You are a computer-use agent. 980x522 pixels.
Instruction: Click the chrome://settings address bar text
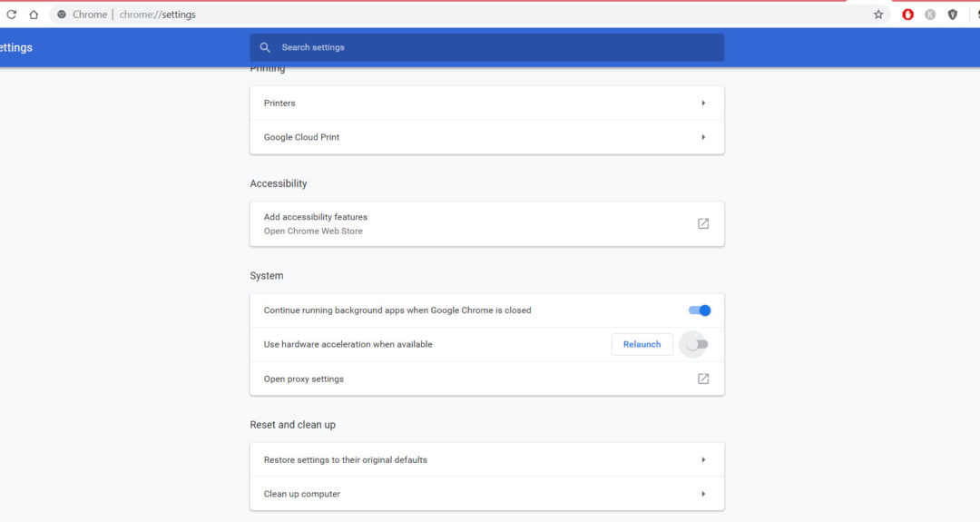(158, 15)
